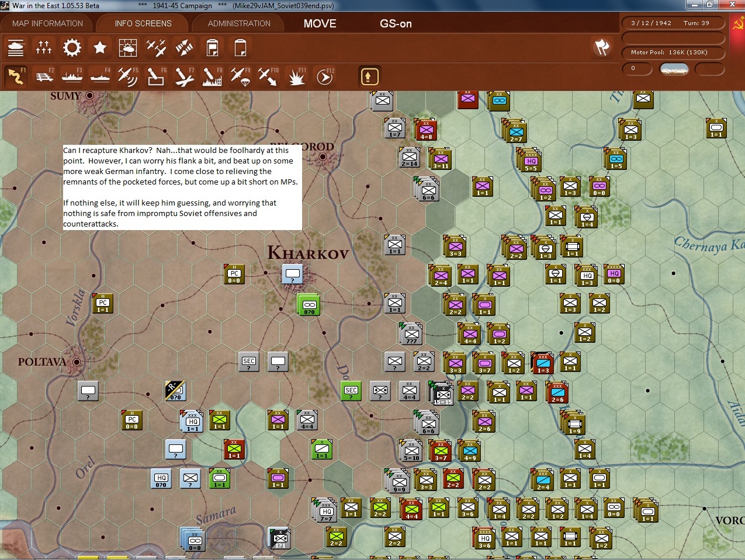Viewport: 745px width, 560px height.
Task: Open the Order of Battle tank list icon
Action: pyautogui.click(x=16, y=48)
